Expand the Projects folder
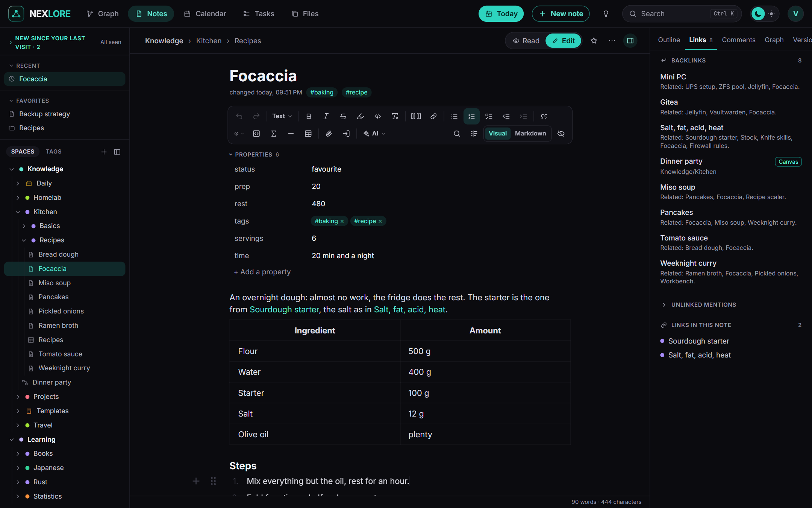This screenshot has width=812, height=508. point(18,397)
